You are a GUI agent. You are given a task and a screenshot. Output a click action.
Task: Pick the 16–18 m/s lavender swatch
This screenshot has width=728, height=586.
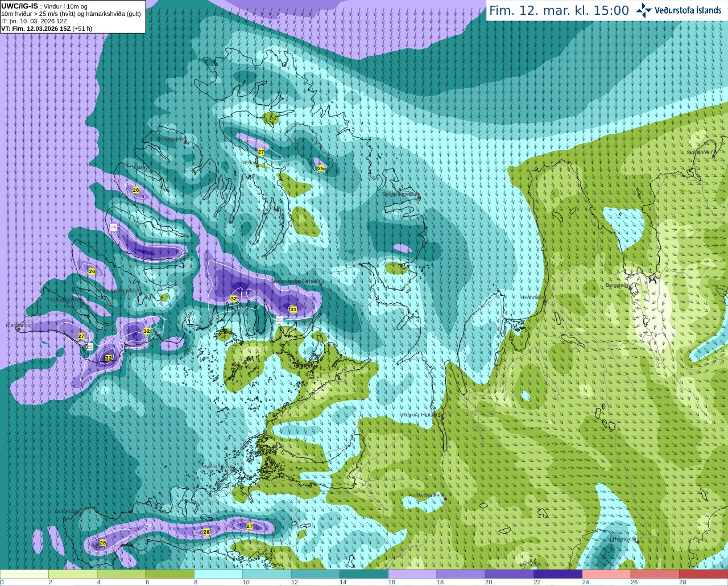point(412,573)
